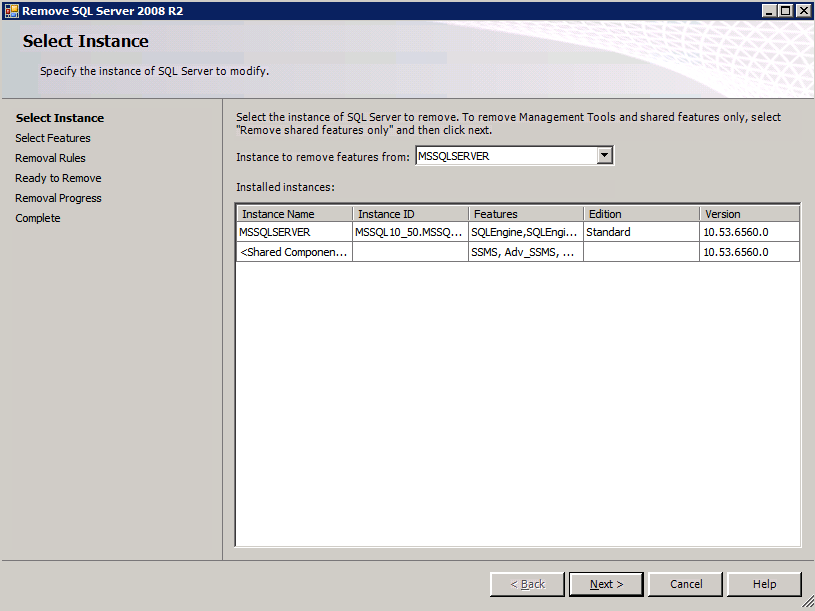Go to next step with Next button
The height and width of the screenshot is (611, 815).
(x=606, y=584)
